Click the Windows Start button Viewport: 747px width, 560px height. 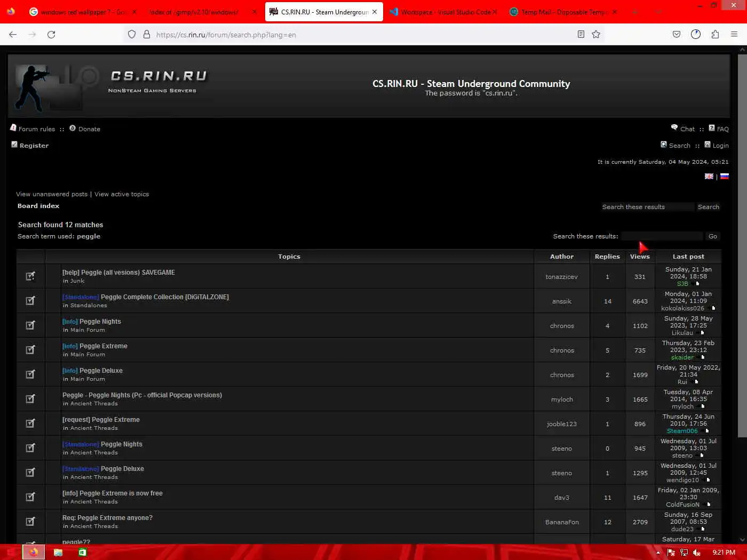pos(11,552)
